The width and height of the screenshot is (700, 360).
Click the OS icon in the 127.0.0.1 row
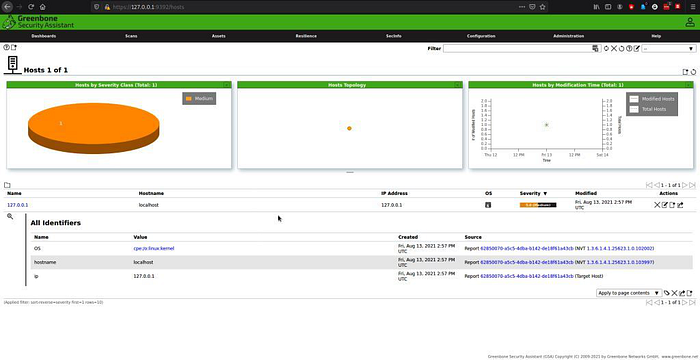[x=488, y=205]
